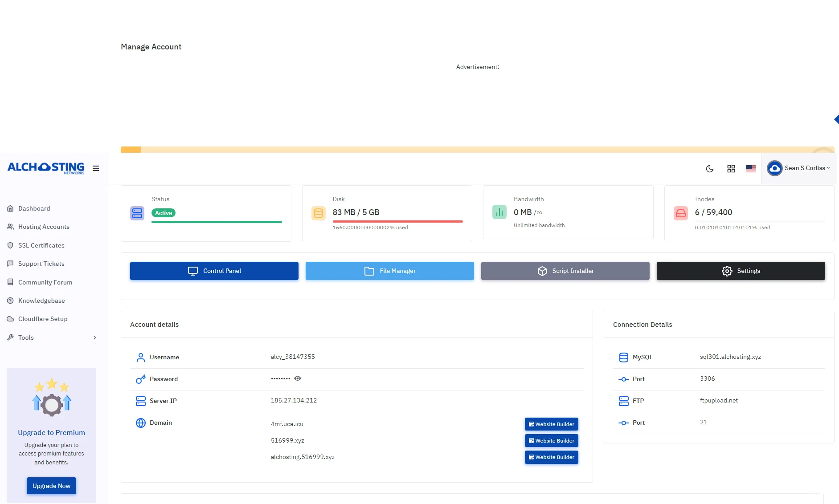Open Sean S Corliss user dropdown

point(799,168)
